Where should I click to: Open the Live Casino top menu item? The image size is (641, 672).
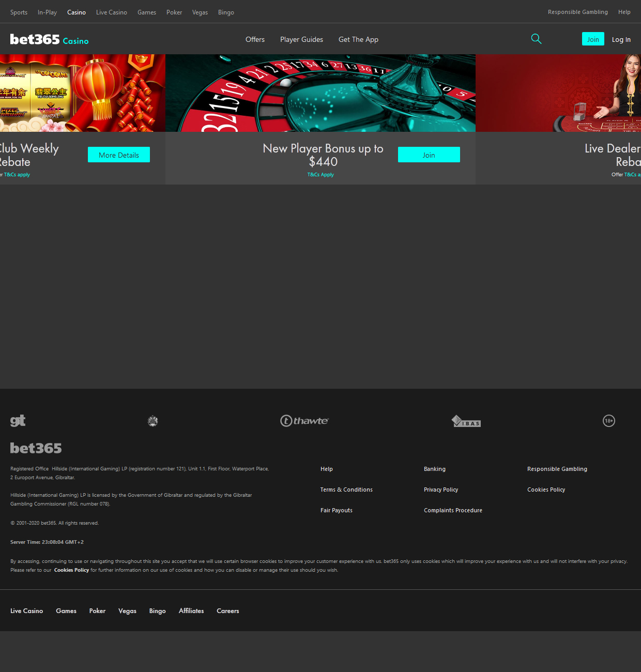(112, 12)
